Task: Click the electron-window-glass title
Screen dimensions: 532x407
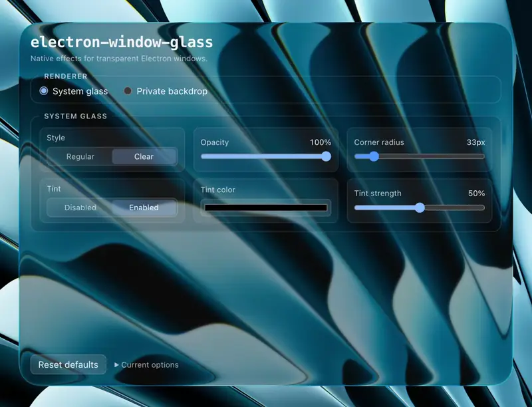Action: [122, 43]
